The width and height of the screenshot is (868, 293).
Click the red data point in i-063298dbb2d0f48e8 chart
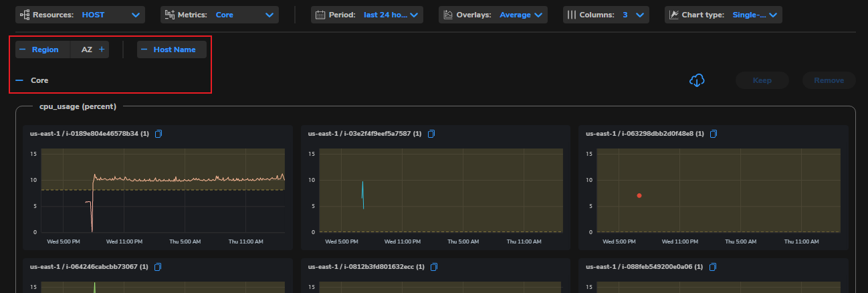pos(639,195)
